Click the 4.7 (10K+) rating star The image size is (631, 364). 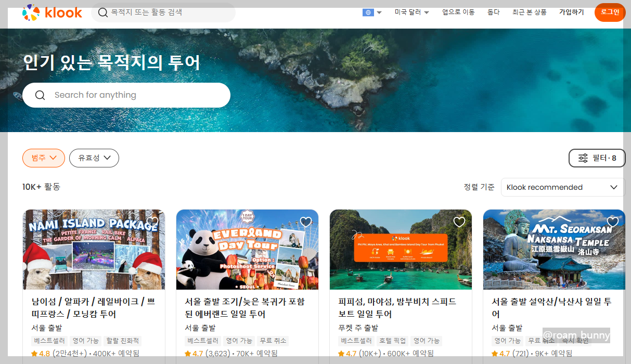click(341, 354)
